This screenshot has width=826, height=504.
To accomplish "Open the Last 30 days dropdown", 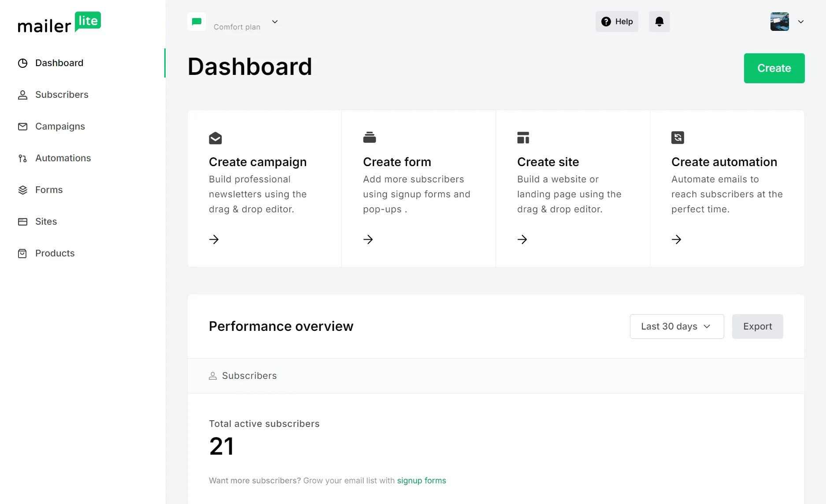I will [x=677, y=326].
